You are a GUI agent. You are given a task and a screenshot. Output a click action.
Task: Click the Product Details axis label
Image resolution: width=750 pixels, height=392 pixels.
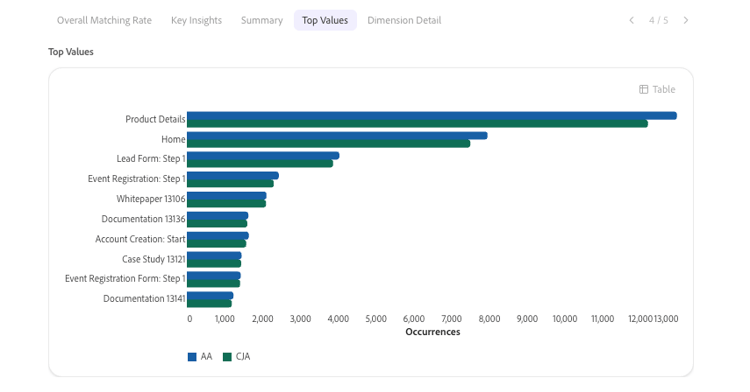click(155, 120)
